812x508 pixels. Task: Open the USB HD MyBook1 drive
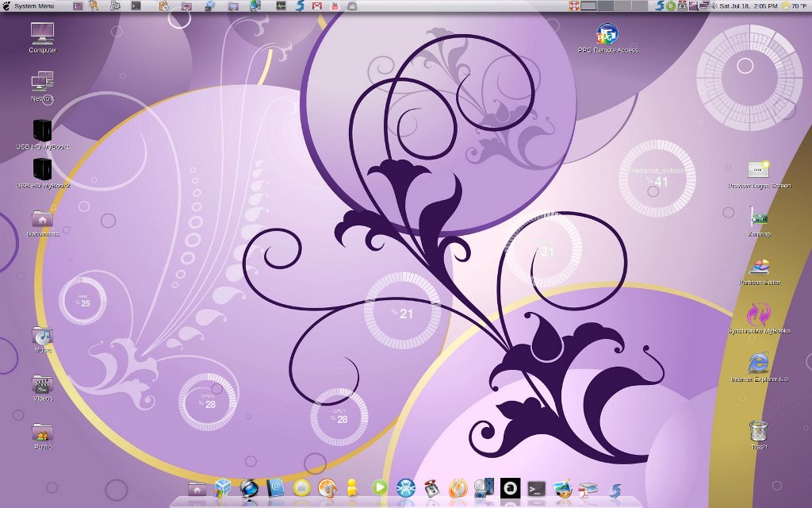[43, 134]
